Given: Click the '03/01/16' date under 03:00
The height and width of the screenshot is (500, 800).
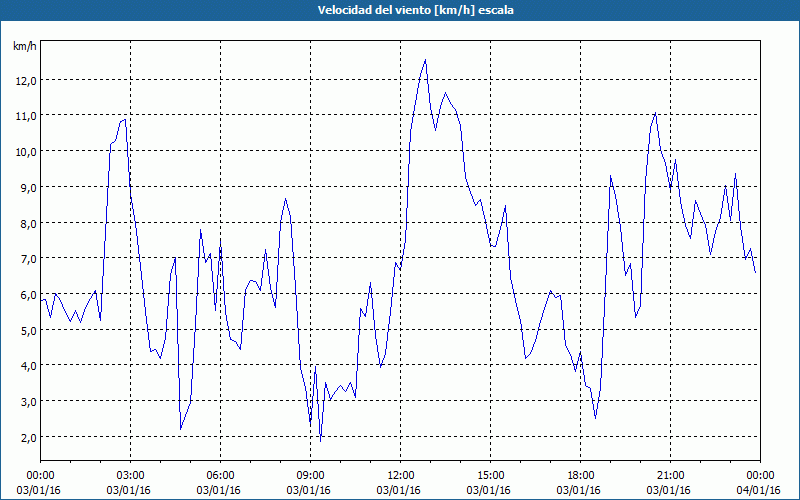Looking at the screenshot, I should [x=129, y=490].
